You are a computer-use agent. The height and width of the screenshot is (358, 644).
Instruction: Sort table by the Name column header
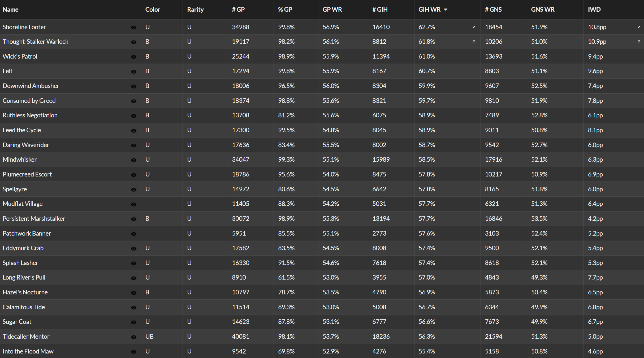tap(11, 10)
